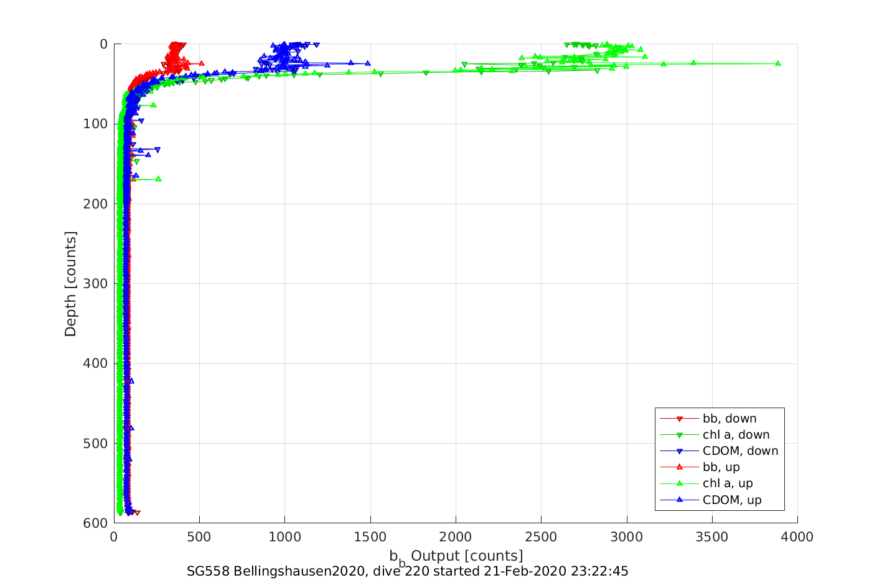Screen dimensions: 882x588
Task: Click the 'chl a, down' legend entry
Action: coord(715,435)
